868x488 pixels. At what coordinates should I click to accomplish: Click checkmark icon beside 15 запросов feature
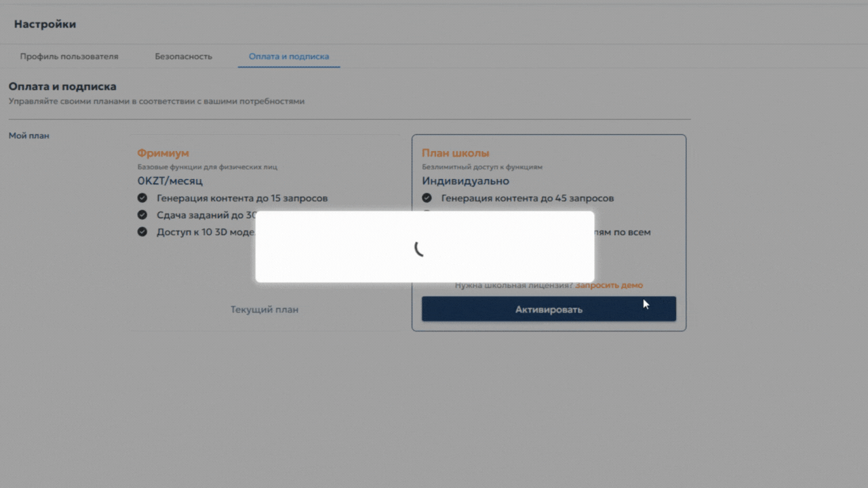click(142, 198)
